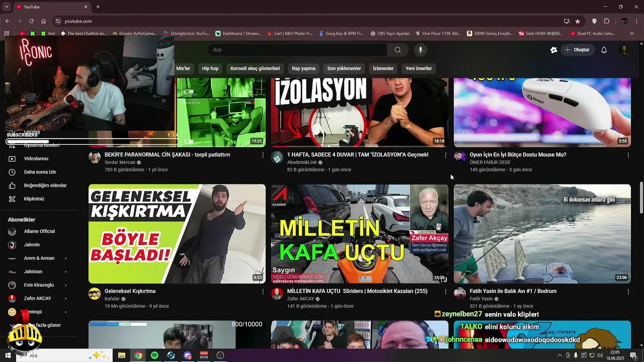Open Zafer AKCAY subscription in sidebar
Viewport: 644px width, 362px height.
click(39, 298)
